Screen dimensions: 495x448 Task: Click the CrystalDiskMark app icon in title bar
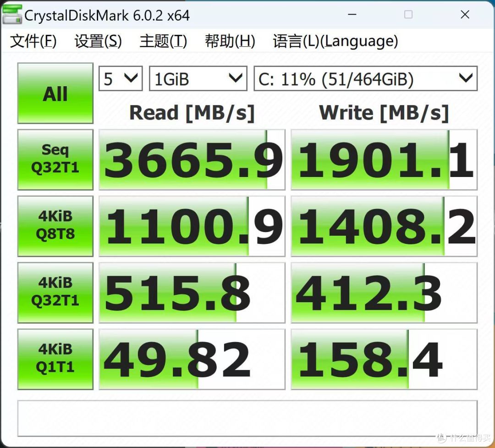[12, 15]
